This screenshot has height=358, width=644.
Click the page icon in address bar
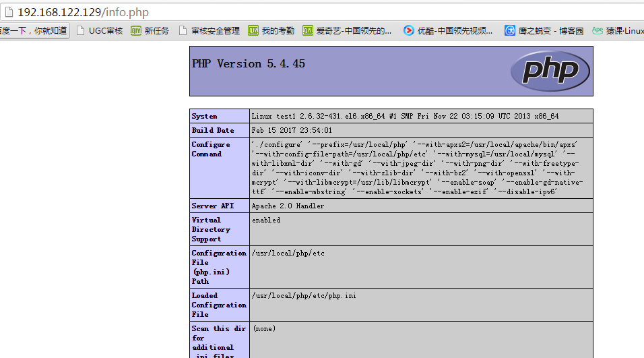click(x=9, y=12)
